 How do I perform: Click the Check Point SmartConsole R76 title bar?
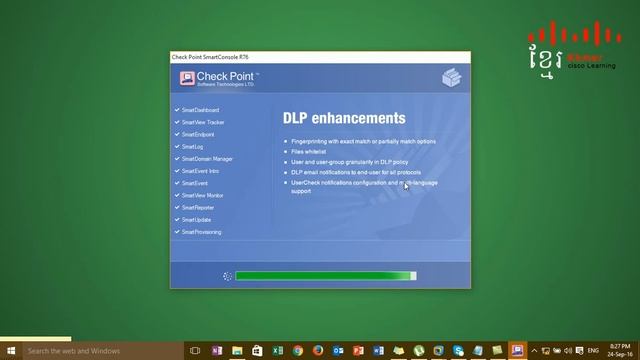(320, 57)
